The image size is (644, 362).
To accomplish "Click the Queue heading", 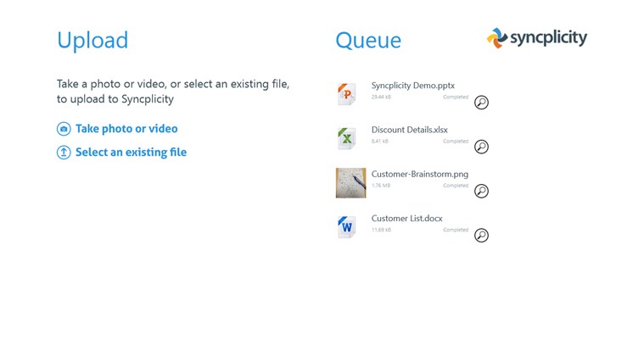I will point(368,41).
